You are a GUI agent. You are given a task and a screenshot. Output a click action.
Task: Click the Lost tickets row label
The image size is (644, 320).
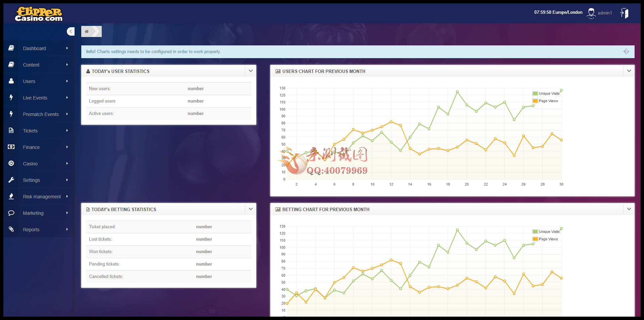click(x=100, y=239)
